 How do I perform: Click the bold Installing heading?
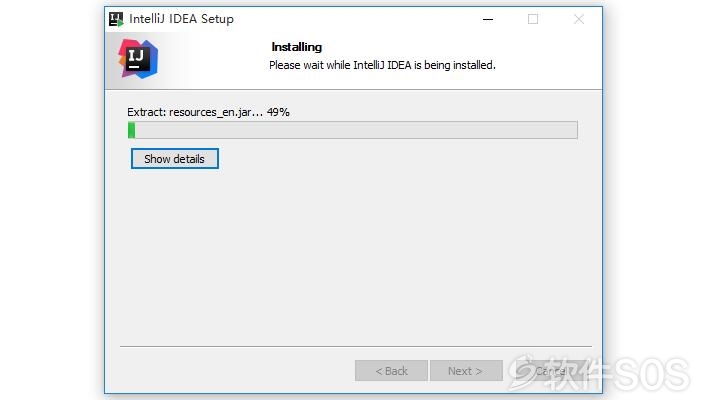coord(296,47)
